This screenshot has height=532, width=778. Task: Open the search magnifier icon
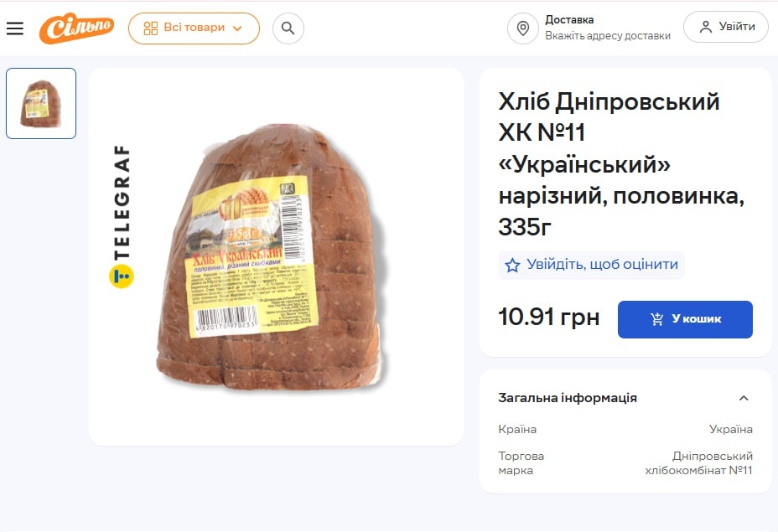(x=288, y=28)
